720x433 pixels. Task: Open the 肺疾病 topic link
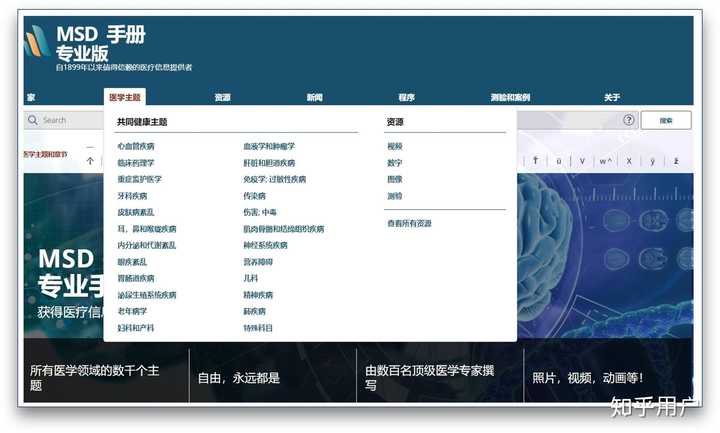(x=254, y=311)
